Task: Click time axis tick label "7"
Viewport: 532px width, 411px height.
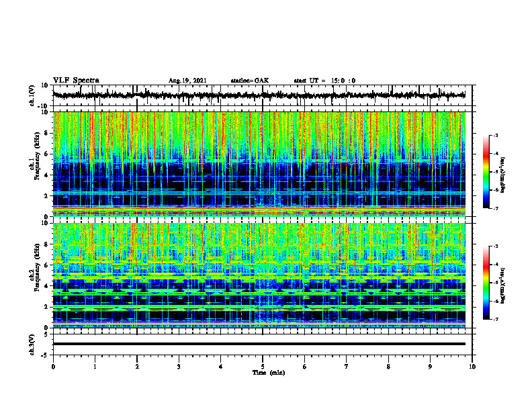Action: point(347,367)
